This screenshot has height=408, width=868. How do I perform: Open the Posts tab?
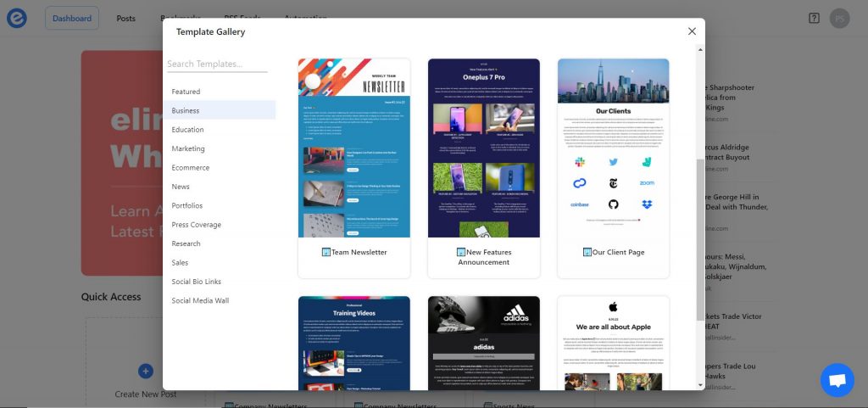[125, 19]
